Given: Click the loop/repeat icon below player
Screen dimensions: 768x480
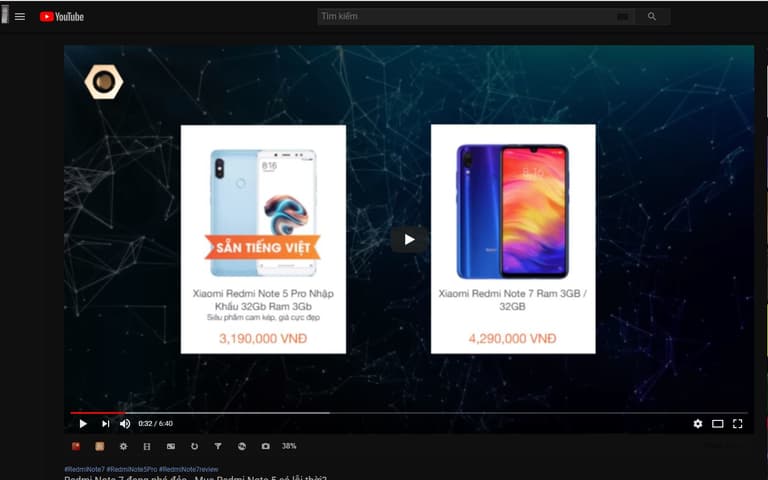Looking at the screenshot, I should [194, 446].
